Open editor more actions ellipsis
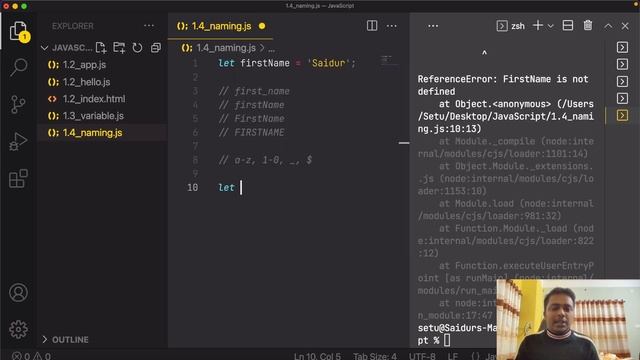 [391, 26]
